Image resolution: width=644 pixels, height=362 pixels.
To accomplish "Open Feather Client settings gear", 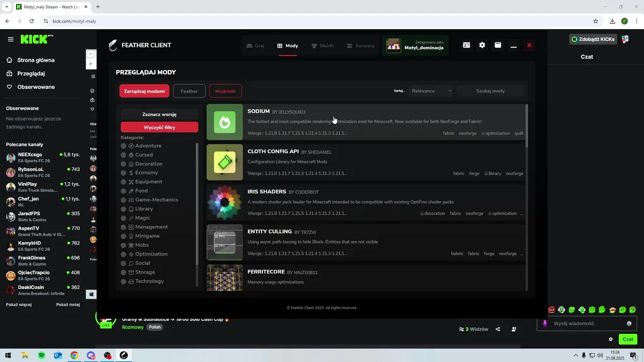I will [x=482, y=45].
